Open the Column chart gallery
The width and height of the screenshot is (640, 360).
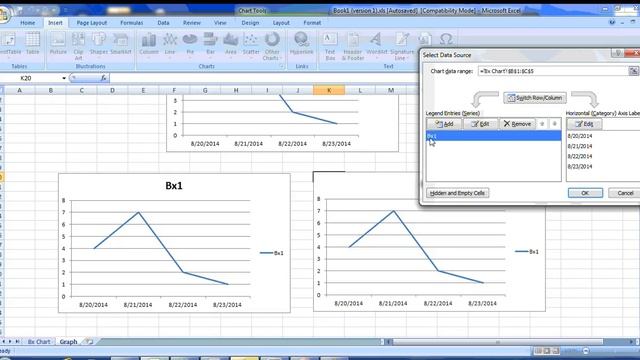pyautogui.click(x=149, y=46)
